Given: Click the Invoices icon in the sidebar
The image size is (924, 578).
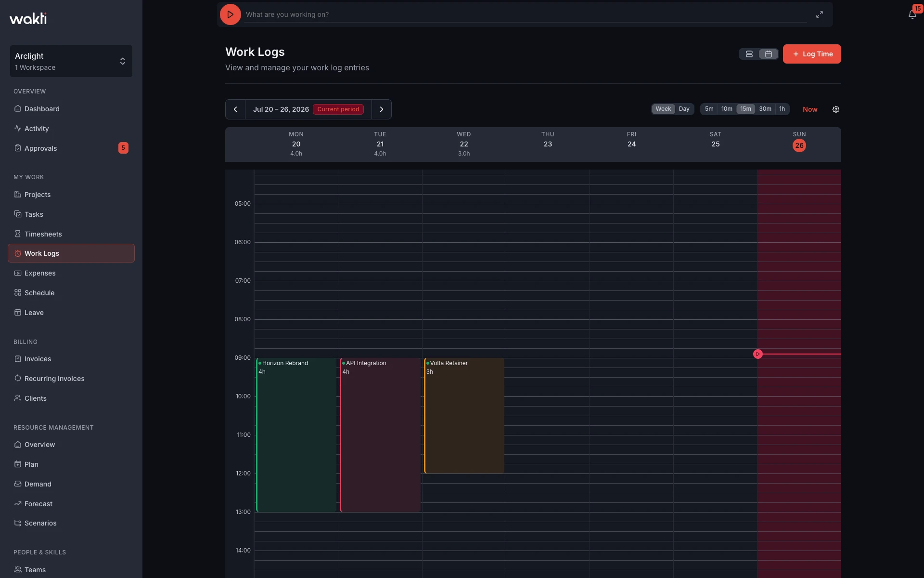Looking at the screenshot, I should pyautogui.click(x=18, y=359).
